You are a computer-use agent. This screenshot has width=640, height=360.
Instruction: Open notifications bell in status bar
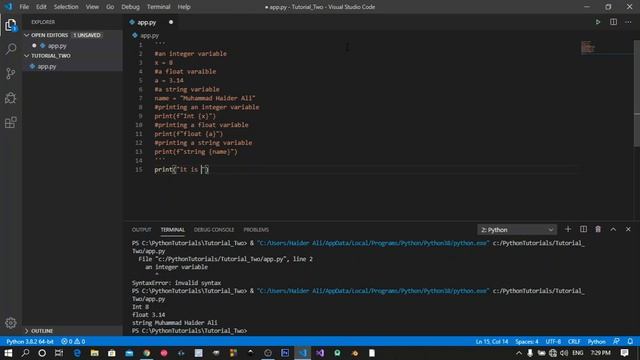[x=630, y=341]
